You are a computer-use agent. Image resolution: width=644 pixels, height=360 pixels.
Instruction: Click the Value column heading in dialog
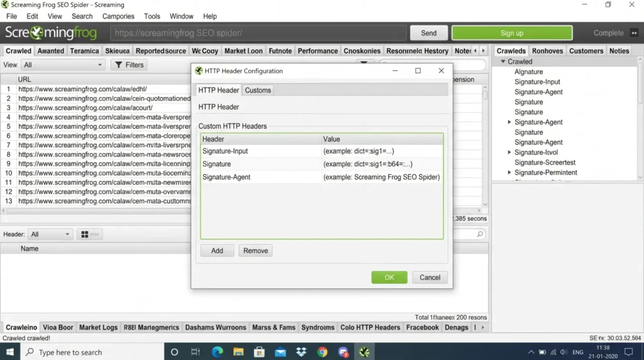382,139
